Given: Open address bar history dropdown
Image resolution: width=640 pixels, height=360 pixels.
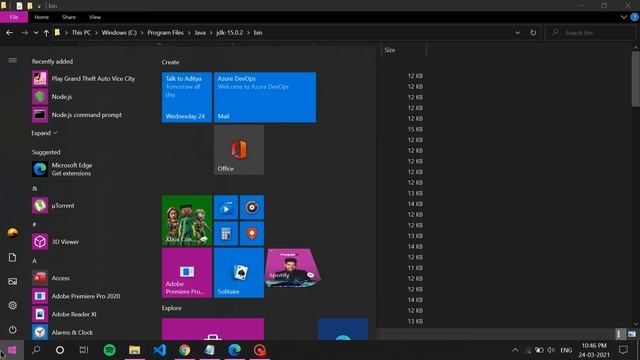Looking at the screenshot, I should (517, 33).
